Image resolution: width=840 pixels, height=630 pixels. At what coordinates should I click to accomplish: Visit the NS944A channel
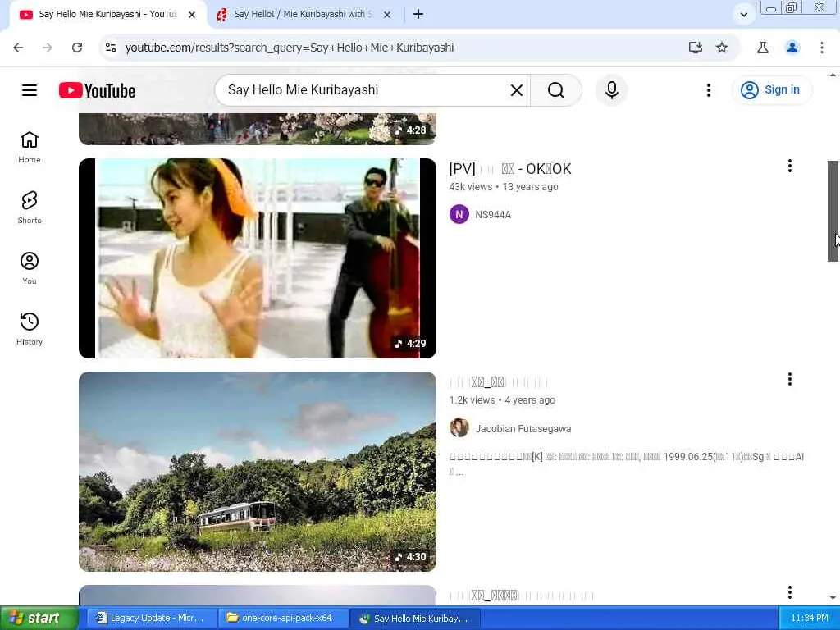click(493, 215)
